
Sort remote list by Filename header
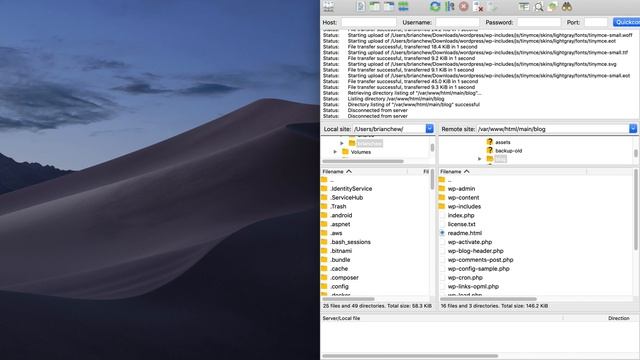coord(513,171)
